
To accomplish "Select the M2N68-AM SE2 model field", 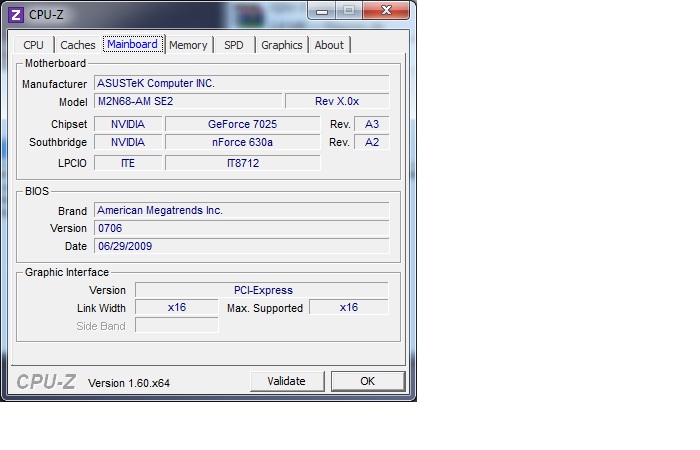I will point(188,101).
